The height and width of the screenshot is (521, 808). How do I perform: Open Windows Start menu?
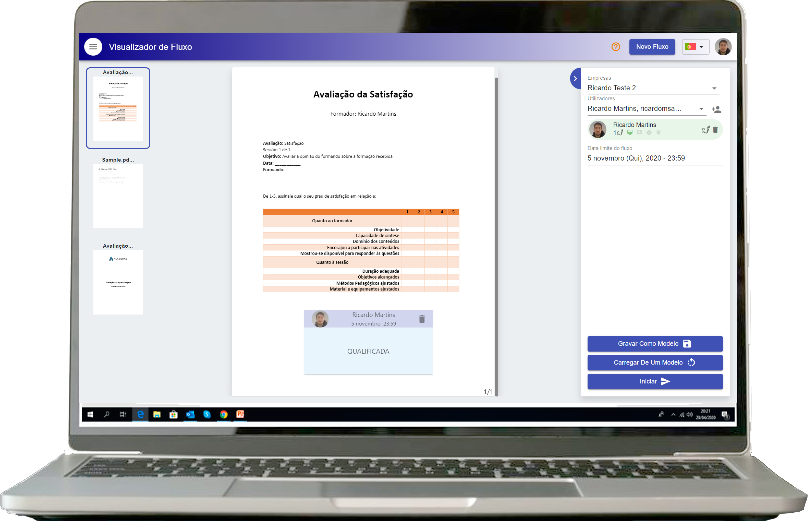[x=88, y=413]
